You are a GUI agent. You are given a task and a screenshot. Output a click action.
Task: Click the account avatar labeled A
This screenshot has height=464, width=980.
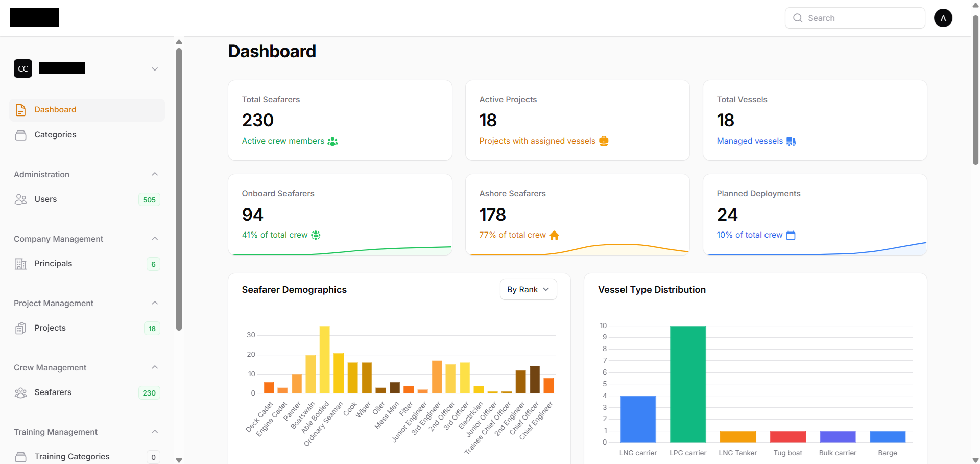click(x=943, y=18)
